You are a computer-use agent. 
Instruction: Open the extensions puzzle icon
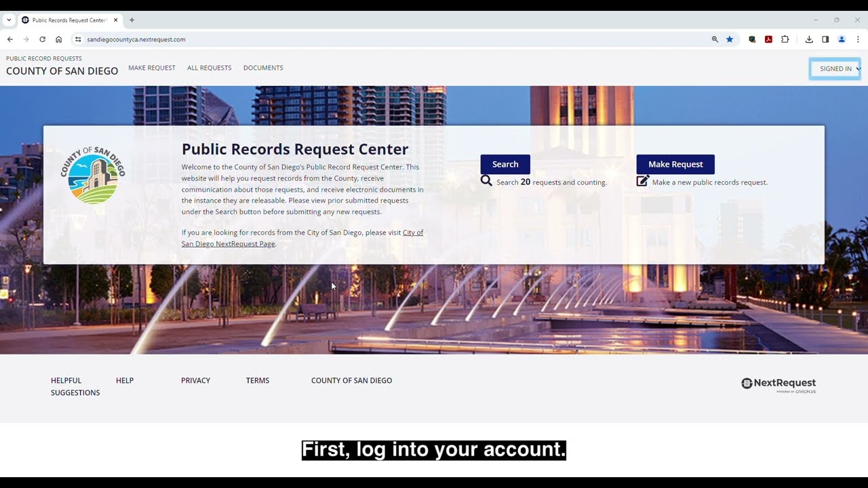[x=785, y=39]
